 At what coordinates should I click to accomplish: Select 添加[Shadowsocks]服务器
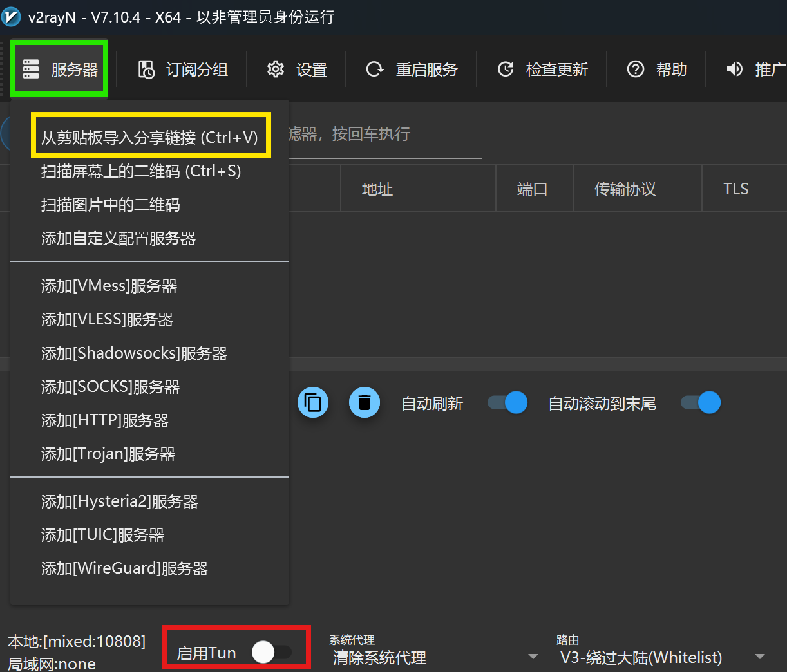150,353
